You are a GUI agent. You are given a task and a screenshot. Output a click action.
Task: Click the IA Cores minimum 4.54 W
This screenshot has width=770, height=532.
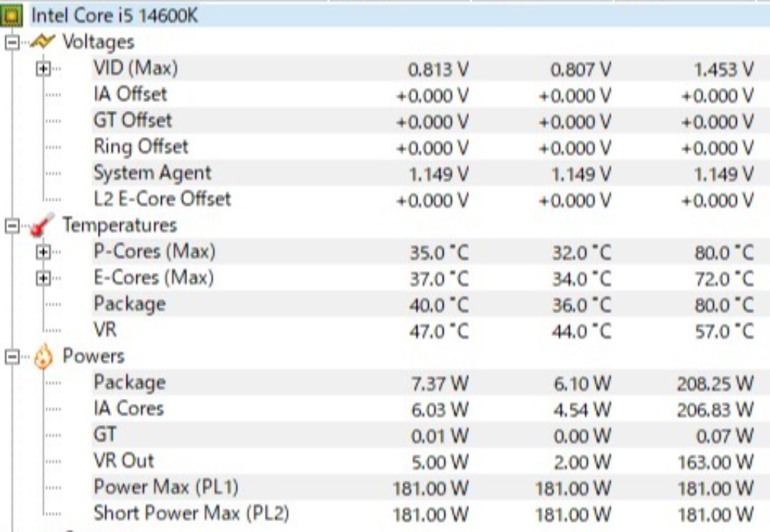point(582,410)
